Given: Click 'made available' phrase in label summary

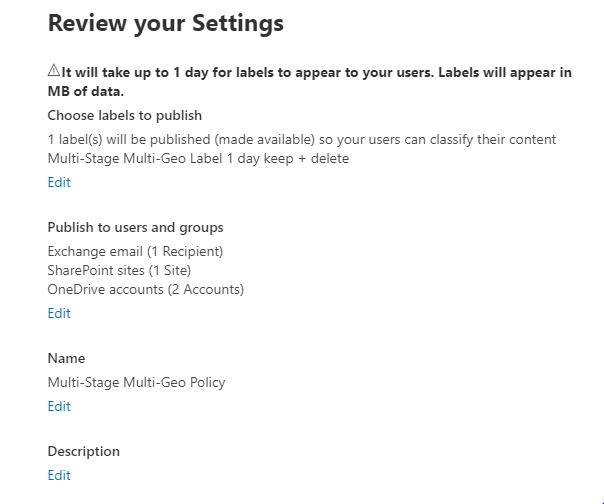Looking at the screenshot, I should coord(265,139).
